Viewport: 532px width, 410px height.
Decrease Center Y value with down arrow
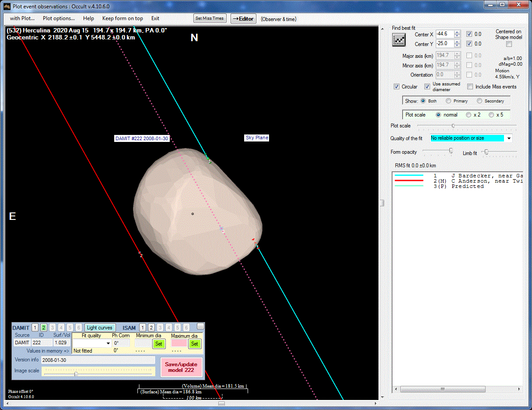(457, 46)
